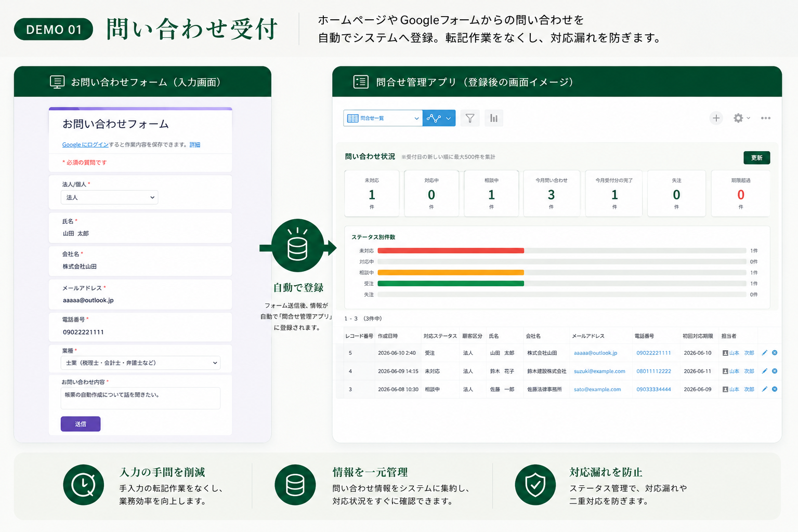This screenshot has width=798, height=532.
Task: Open the three-dots more options menu
Action: click(765, 118)
